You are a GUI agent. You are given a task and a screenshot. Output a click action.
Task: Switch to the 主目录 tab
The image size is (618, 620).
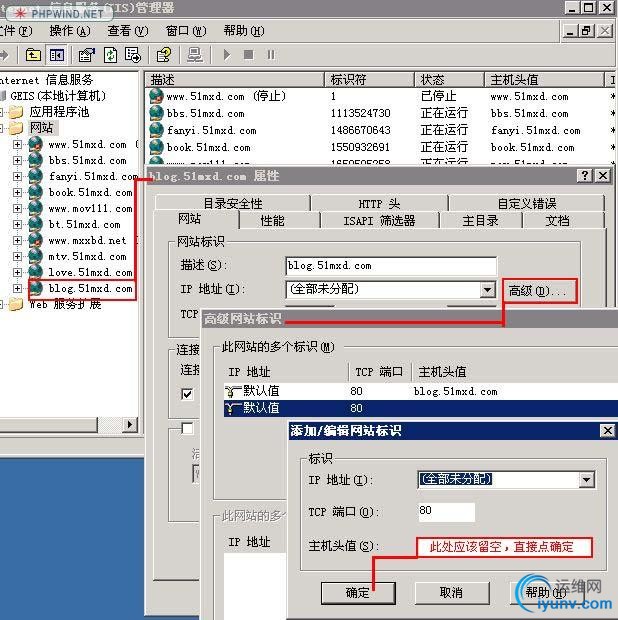[x=480, y=221]
